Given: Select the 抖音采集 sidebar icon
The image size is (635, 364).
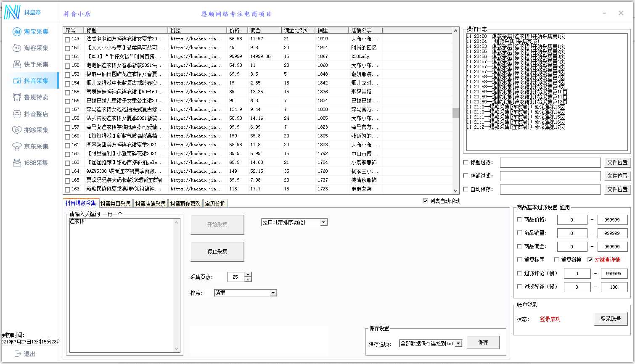Looking at the screenshot, I should point(17,81).
